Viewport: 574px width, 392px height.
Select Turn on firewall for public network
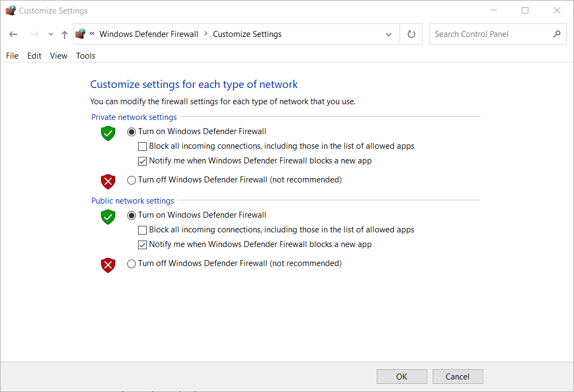tap(132, 216)
